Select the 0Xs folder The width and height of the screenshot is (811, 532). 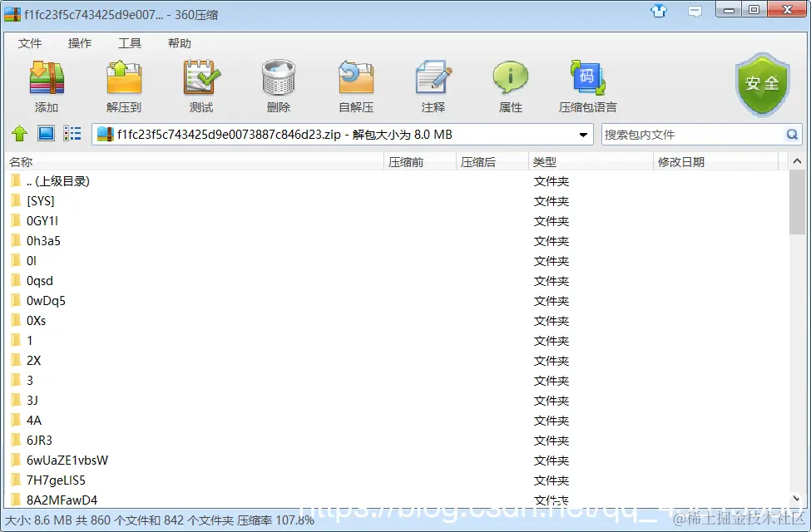pyautogui.click(x=397, y=321)
